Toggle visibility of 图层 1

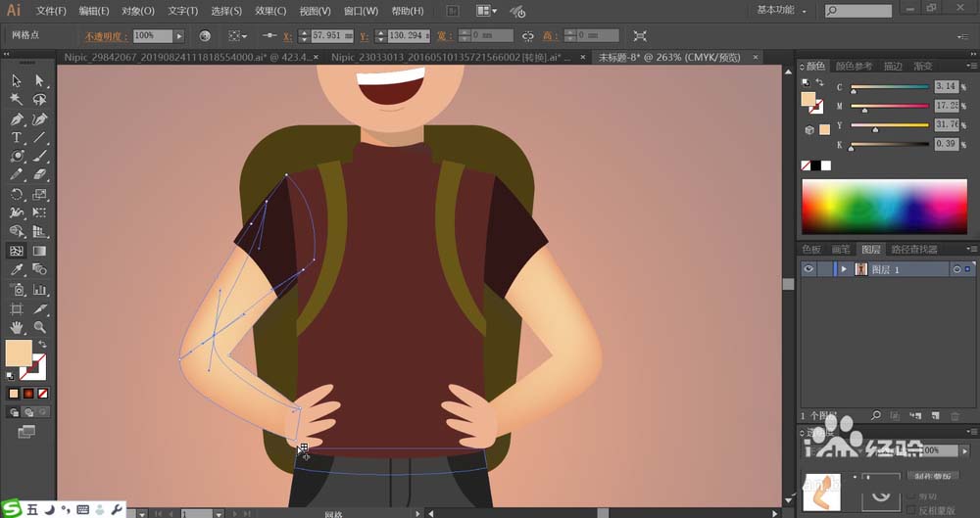(808, 269)
